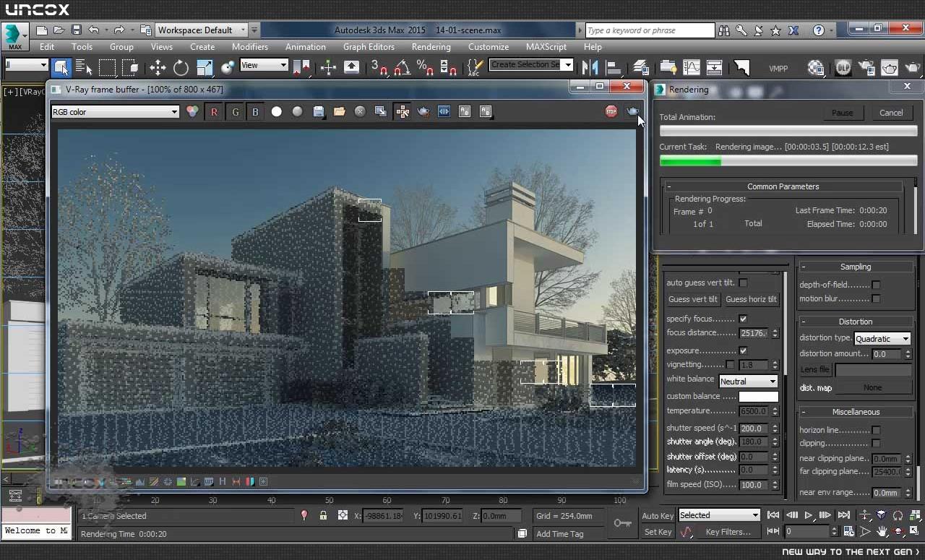Enable depth-of-field sampling checkbox
The width and height of the screenshot is (925, 560).
[876, 285]
